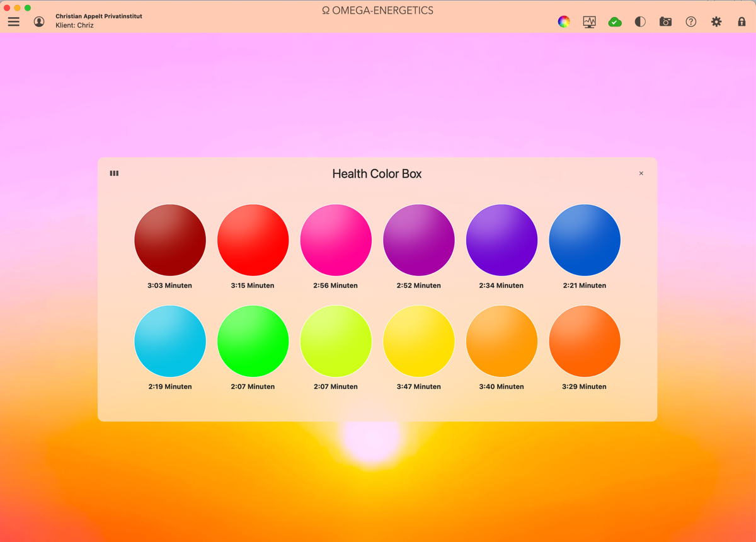Select the dark red color circle
Screen dimensions: 756x542
tap(170, 240)
